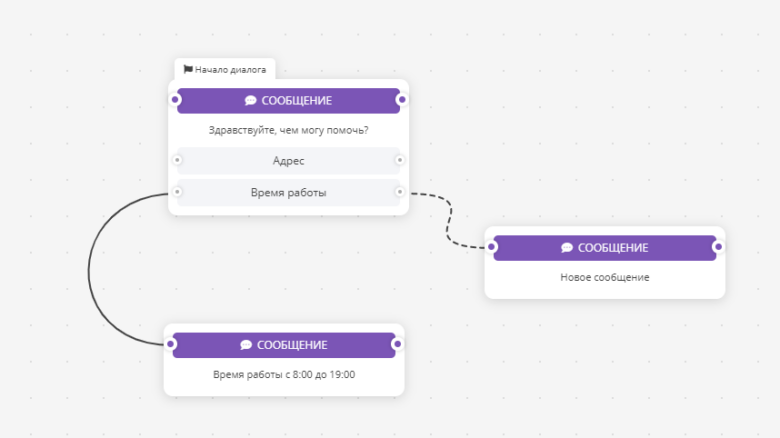
Task: Click left port of Время работы button
Action: click(177, 192)
